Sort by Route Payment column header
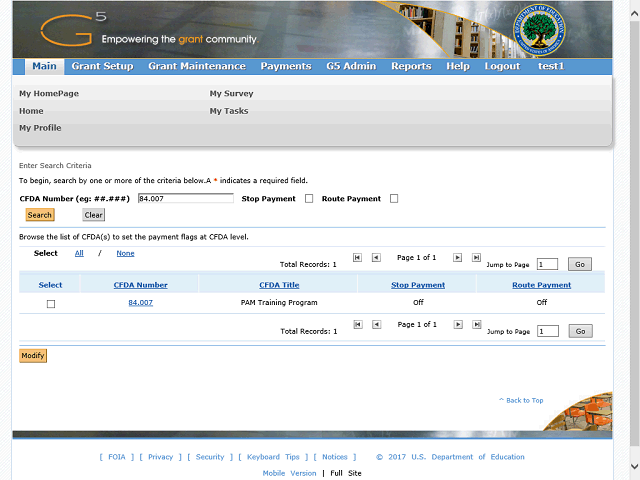This screenshot has height=480, width=640. [542, 285]
